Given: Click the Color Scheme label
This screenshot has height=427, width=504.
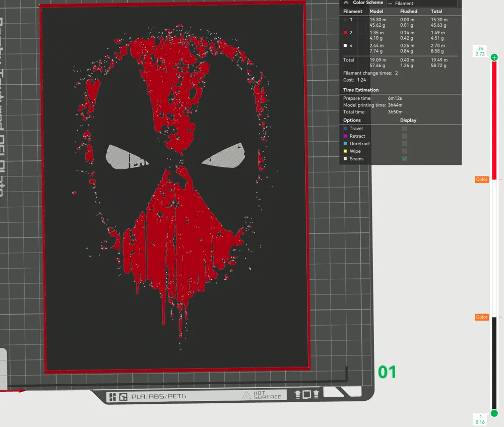Looking at the screenshot, I should (x=368, y=3).
